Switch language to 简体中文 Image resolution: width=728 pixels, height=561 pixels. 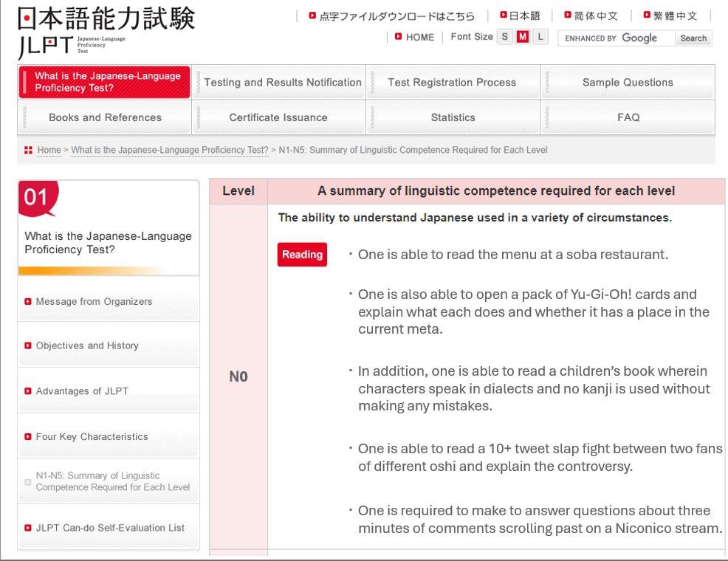click(x=596, y=16)
